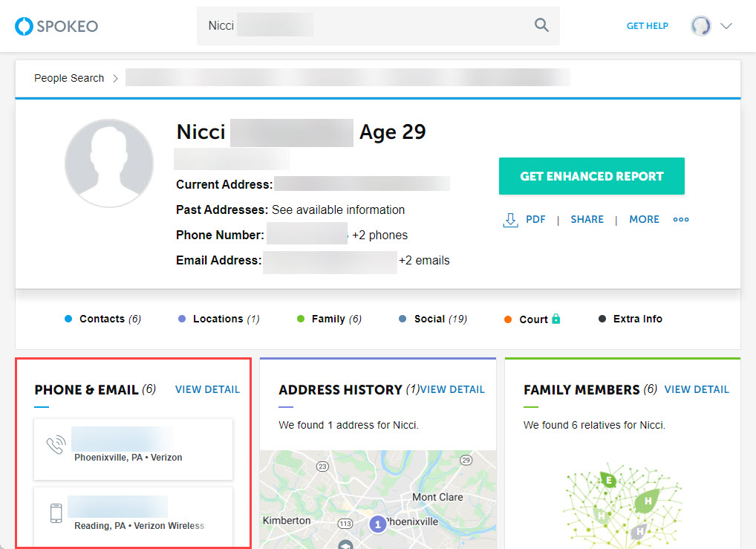This screenshot has height=549, width=756.
Task: Click the PDF link
Action: tap(535, 219)
